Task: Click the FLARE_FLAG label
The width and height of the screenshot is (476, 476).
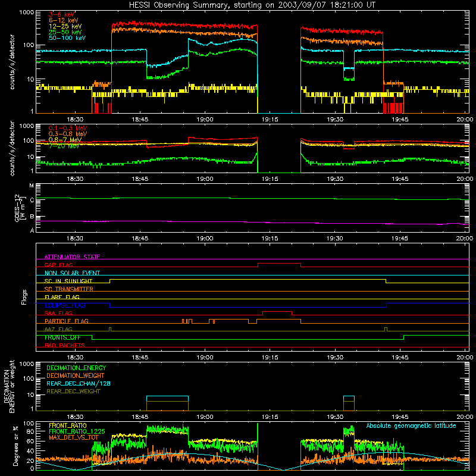Action: 62,297
